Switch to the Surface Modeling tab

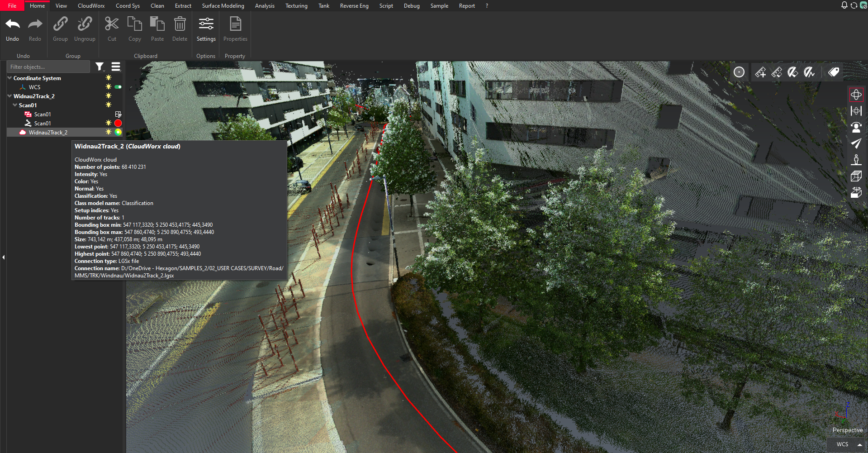(x=223, y=6)
